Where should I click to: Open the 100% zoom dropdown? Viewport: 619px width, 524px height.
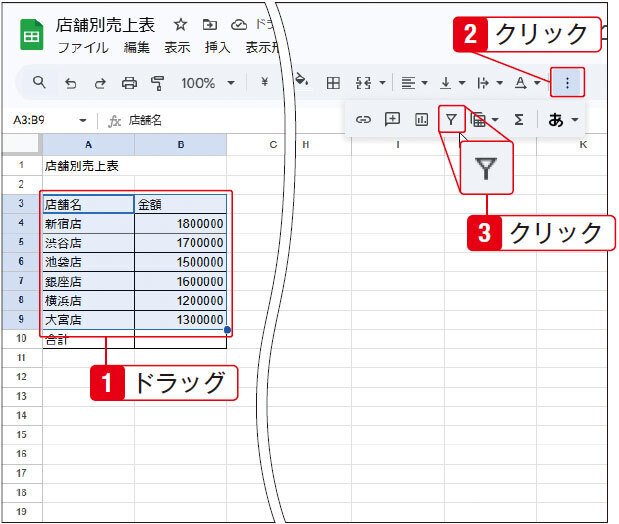tap(231, 83)
